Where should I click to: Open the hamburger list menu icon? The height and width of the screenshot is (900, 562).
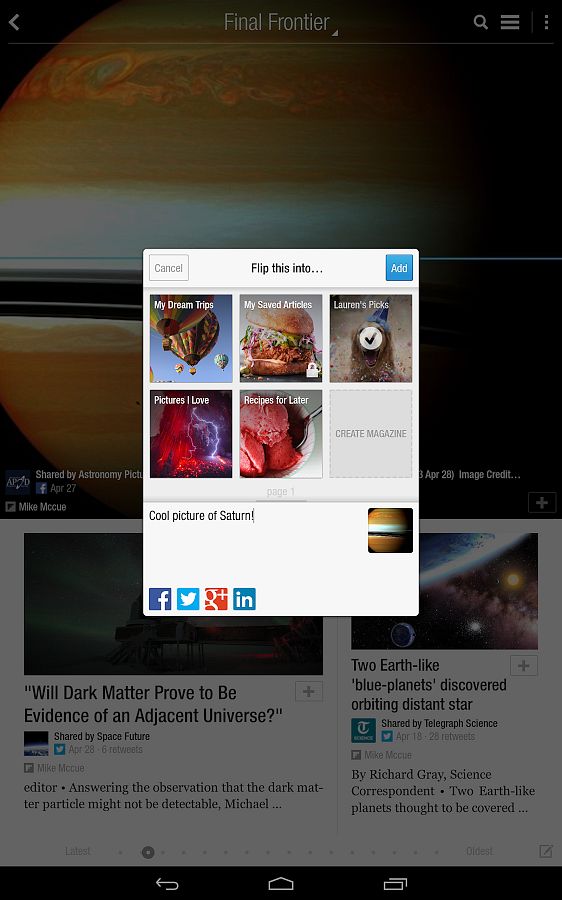tap(510, 22)
